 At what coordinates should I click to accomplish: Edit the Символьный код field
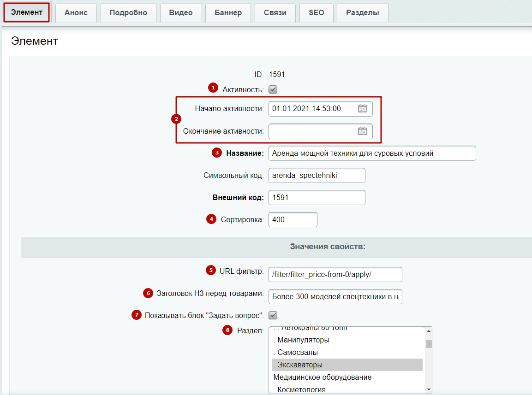click(317, 176)
